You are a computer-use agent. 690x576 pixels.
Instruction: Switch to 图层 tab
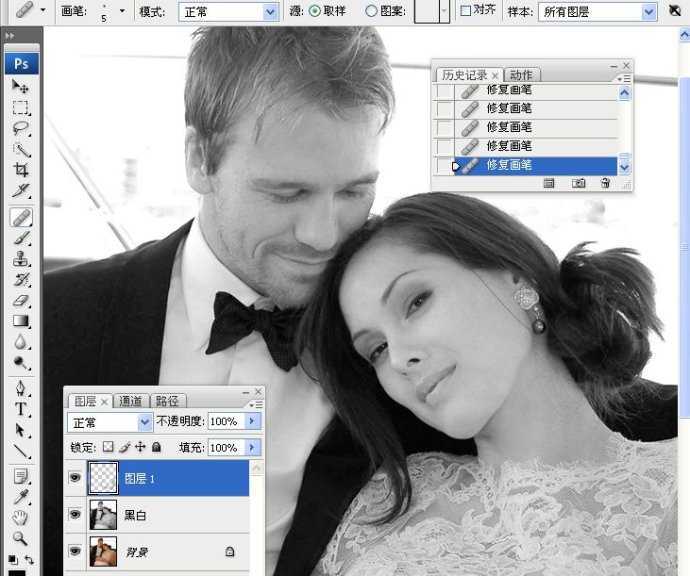click(85, 401)
